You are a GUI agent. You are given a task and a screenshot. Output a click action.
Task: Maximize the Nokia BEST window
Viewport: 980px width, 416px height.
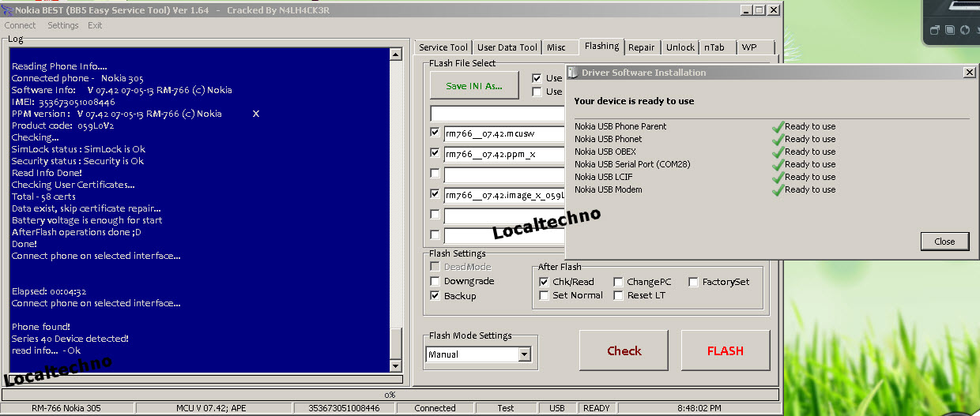[x=759, y=10]
